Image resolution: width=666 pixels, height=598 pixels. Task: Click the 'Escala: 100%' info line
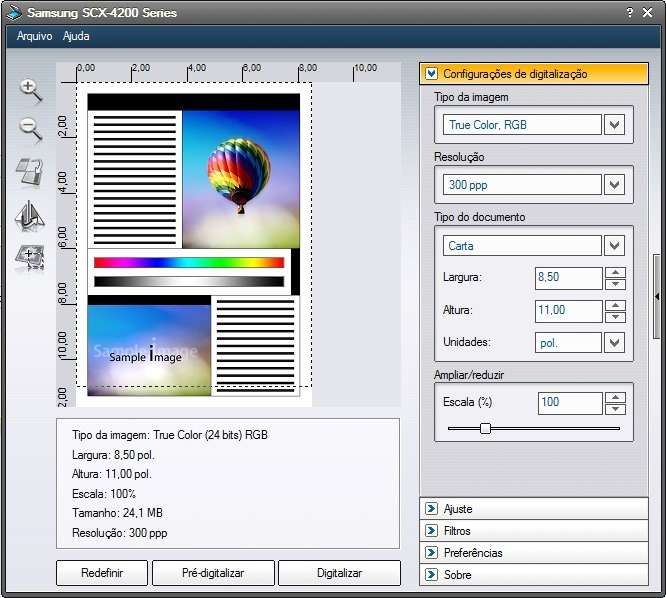(104, 494)
